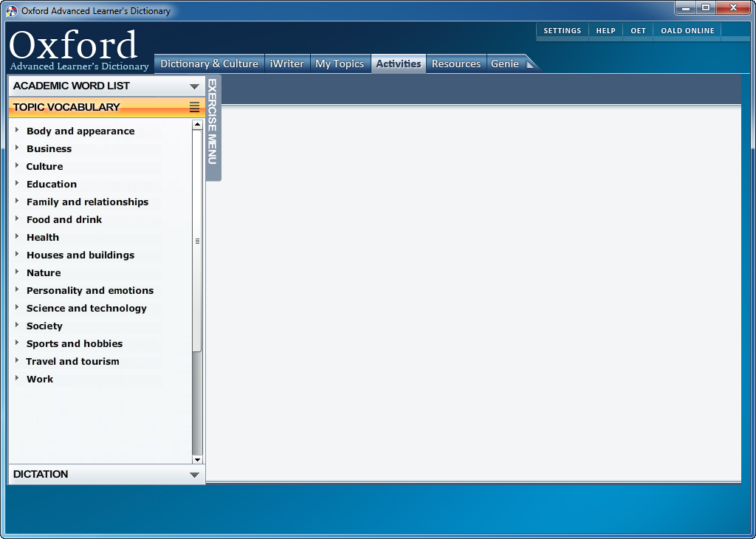
Task: Click the topic list scrollbar thumb
Action: coord(197,240)
